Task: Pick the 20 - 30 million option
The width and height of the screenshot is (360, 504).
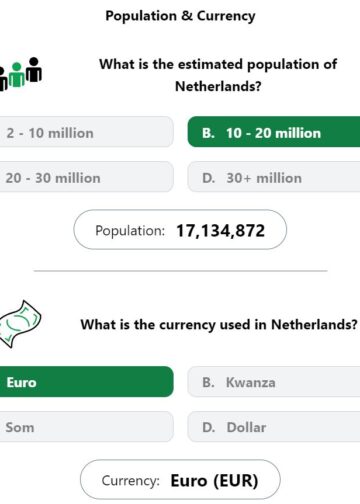Action: point(86,177)
